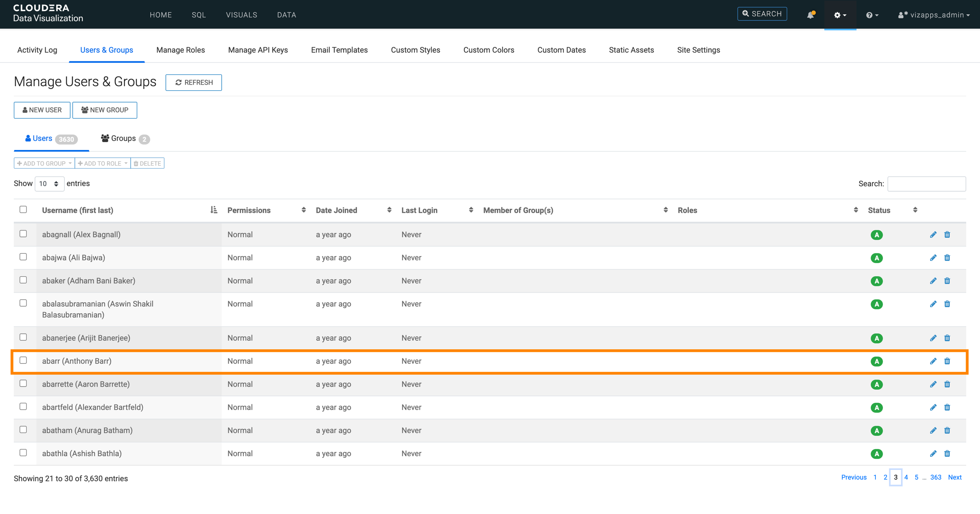Toggle the select-all users checkbox
The height and width of the screenshot is (514, 980).
(x=23, y=210)
